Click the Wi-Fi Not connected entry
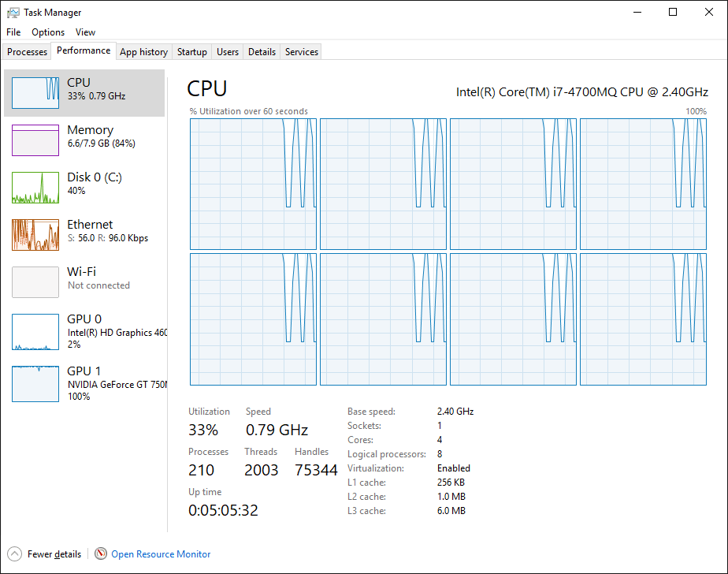The image size is (728, 574). [x=98, y=278]
